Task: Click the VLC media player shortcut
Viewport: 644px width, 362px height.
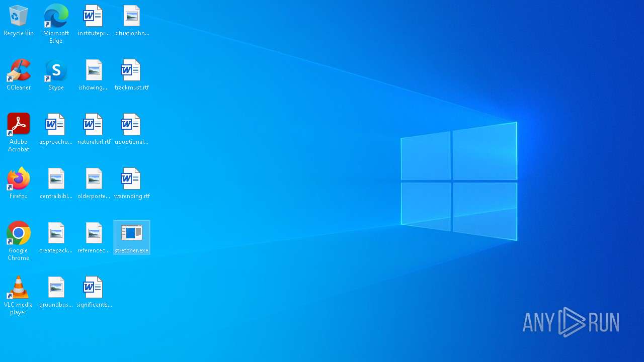Action: [x=19, y=295]
